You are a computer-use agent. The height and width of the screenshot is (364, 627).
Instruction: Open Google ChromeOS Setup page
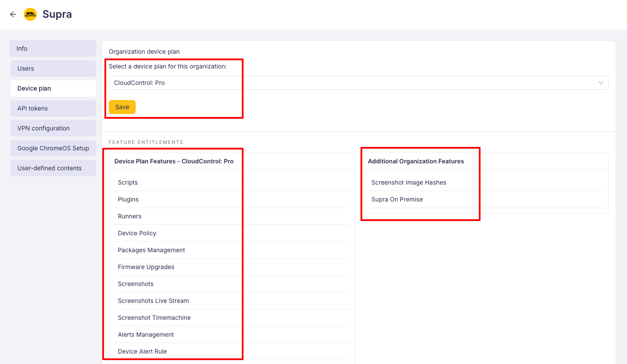[53, 148]
